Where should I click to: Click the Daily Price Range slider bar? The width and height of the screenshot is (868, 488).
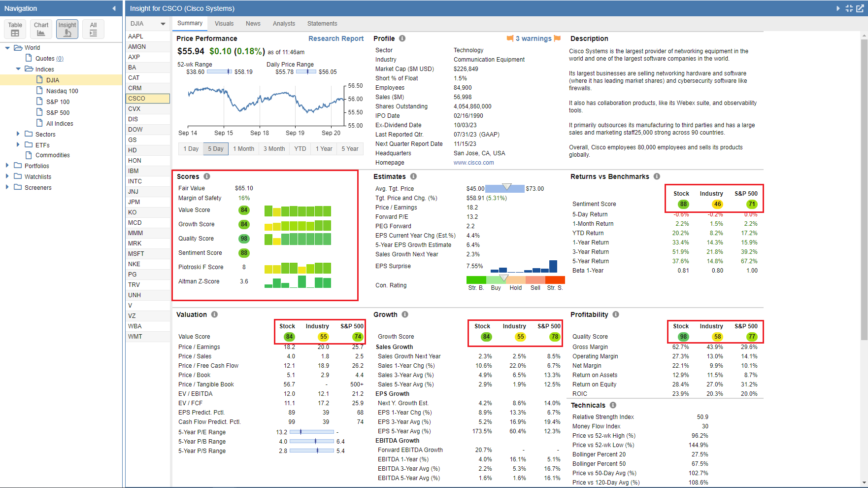(x=306, y=71)
